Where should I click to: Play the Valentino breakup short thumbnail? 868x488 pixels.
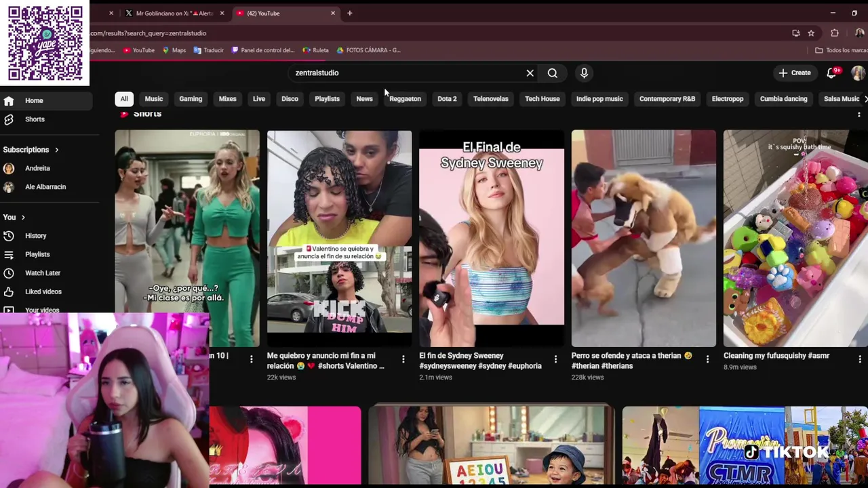pos(339,239)
